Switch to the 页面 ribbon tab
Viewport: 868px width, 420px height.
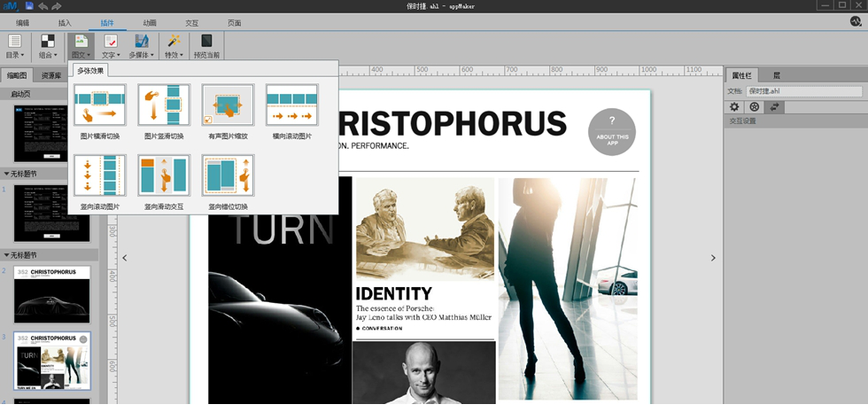[234, 23]
